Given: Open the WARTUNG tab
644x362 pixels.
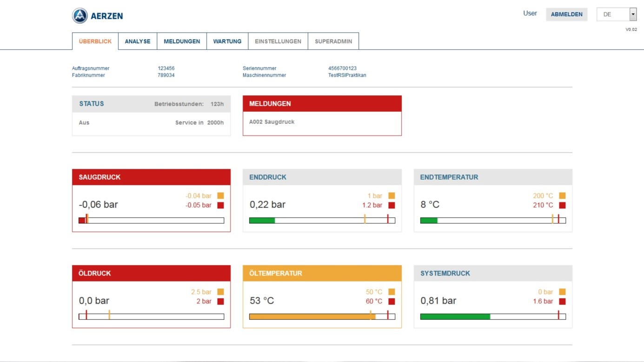Looking at the screenshot, I should [227, 41].
